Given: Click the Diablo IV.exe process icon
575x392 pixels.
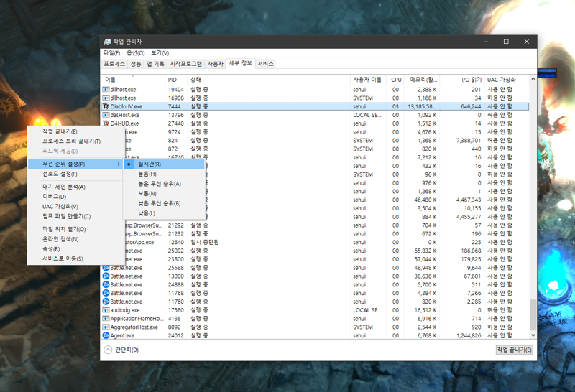Looking at the screenshot, I should (106, 106).
